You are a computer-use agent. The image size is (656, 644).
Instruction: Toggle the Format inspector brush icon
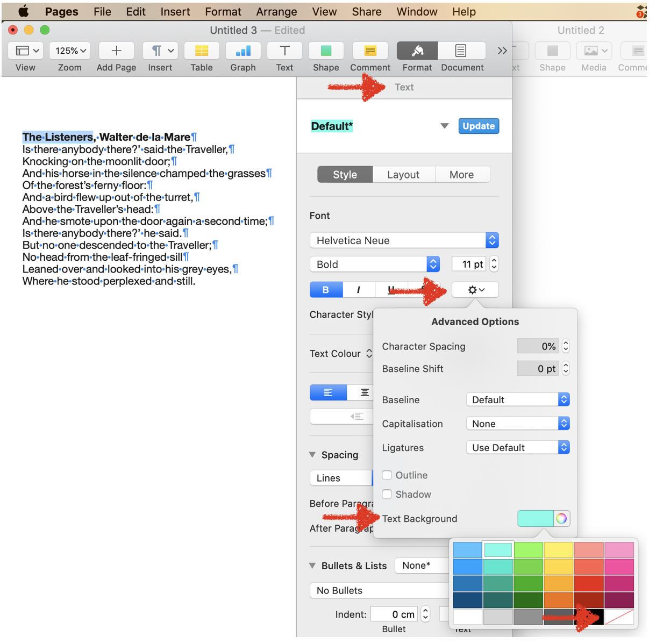(x=417, y=51)
